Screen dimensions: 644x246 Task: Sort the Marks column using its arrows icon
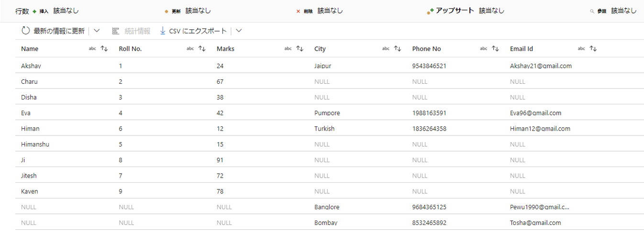300,49
